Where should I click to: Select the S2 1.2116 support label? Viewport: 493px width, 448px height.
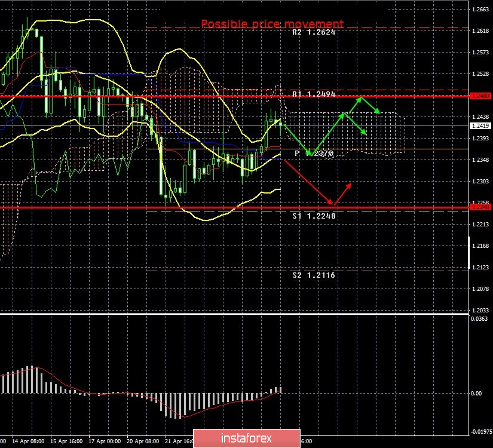(x=314, y=275)
